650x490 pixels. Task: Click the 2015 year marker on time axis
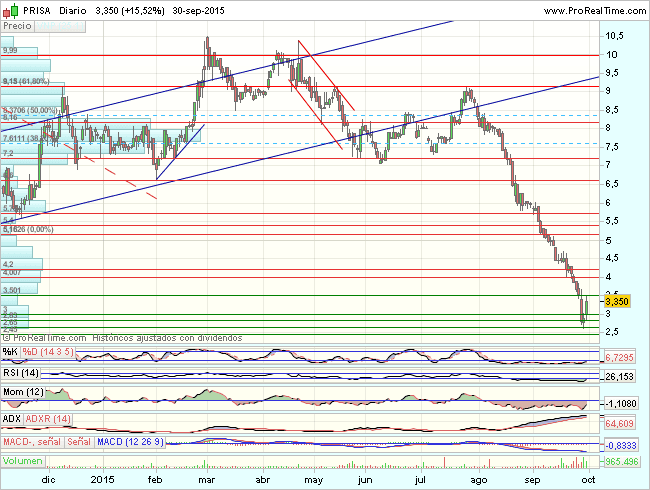[102, 480]
